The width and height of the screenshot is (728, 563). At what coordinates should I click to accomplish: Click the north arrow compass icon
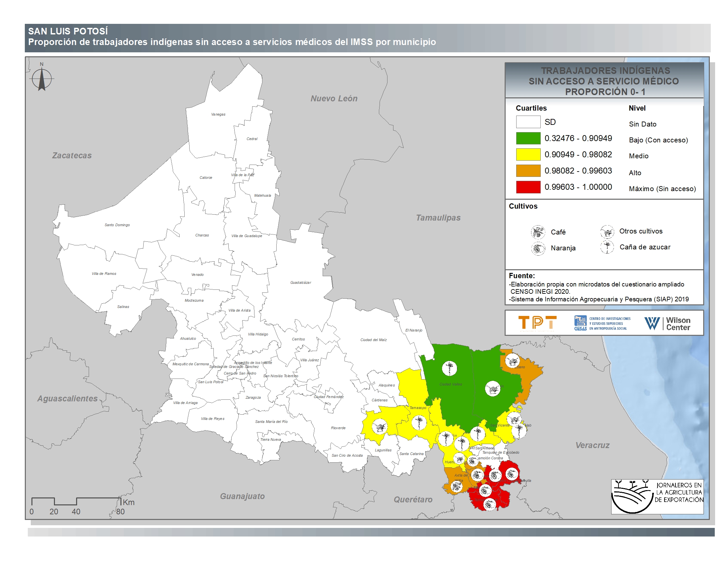(x=42, y=79)
